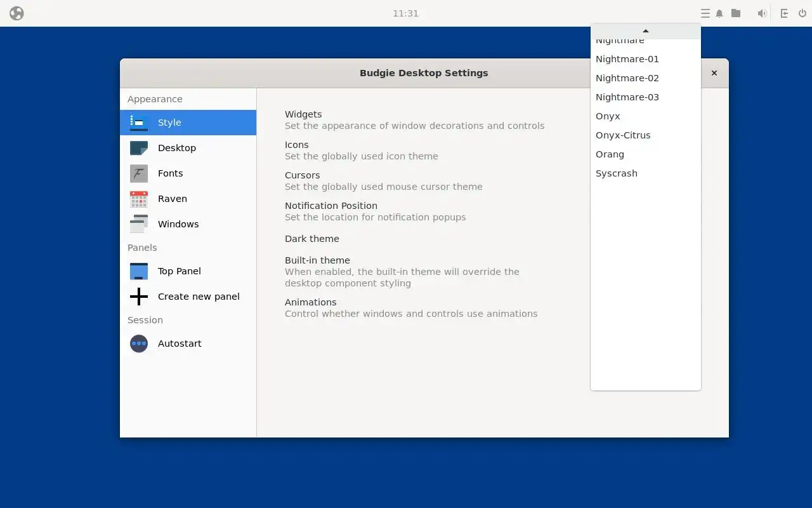The height and width of the screenshot is (508, 812).
Task: Click the three-line hamburger icon in the top panel
Action: pos(705,13)
